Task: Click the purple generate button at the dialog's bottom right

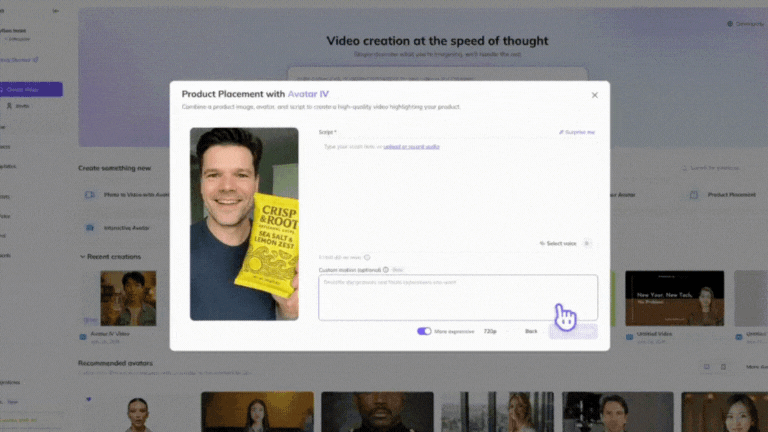Action: pyautogui.click(x=573, y=332)
